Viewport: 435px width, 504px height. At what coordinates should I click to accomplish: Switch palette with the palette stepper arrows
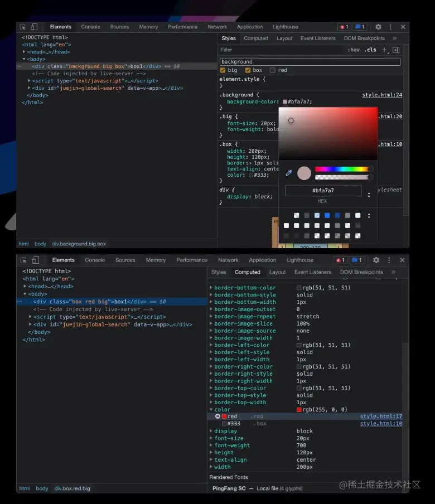click(369, 216)
